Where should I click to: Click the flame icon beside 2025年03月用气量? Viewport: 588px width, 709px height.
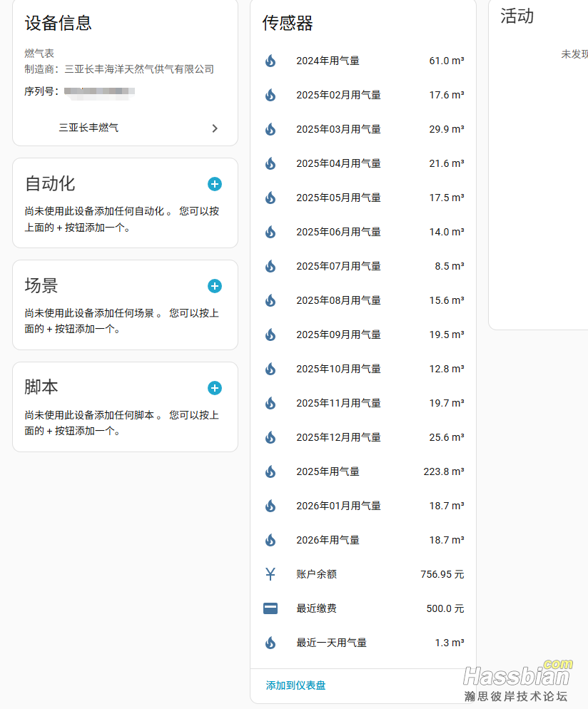[x=270, y=129]
